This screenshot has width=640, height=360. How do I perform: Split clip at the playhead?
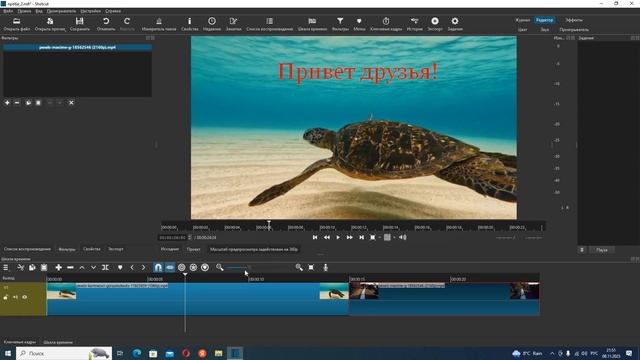coord(105,267)
